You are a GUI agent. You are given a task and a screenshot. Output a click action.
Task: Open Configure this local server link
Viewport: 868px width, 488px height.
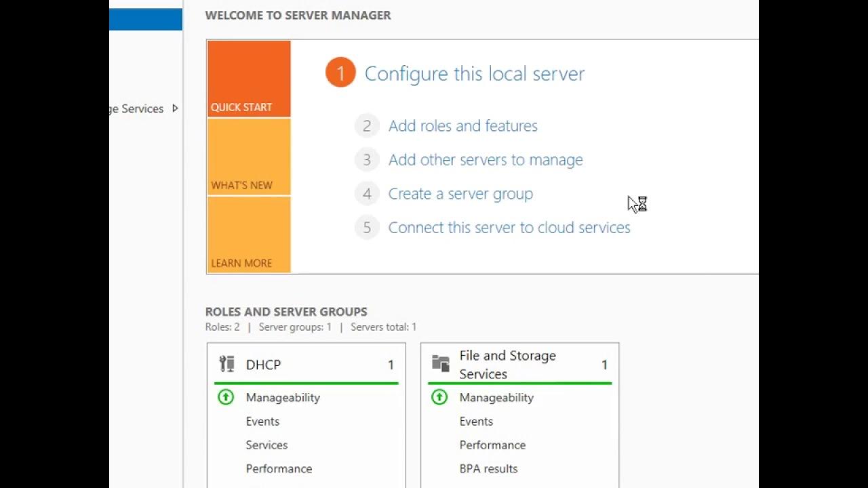click(475, 73)
